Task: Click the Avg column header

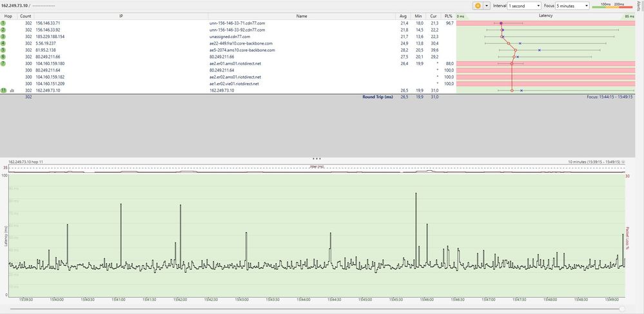Action: pyautogui.click(x=404, y=16)
